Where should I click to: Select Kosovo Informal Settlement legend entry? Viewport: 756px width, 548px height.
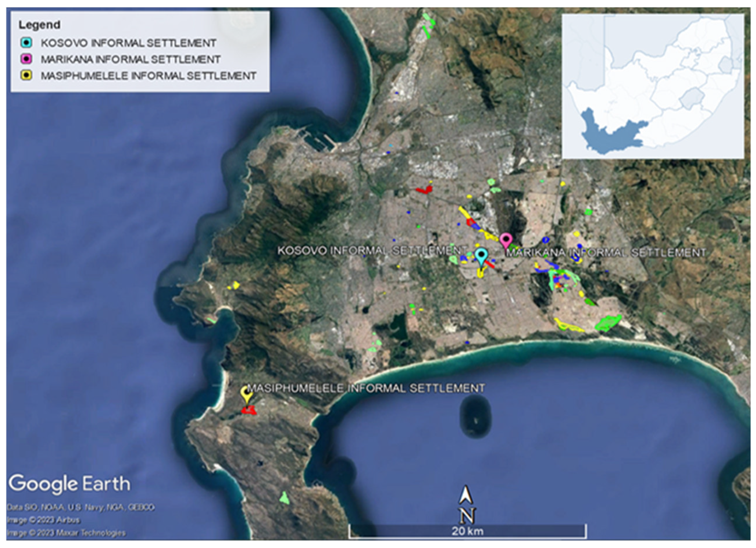coord(128,43)
